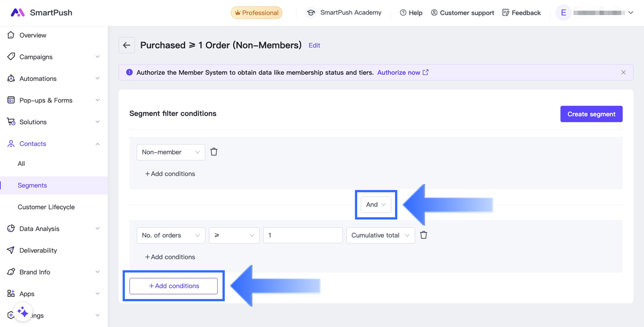Open the Non-member dropdown
The height and width of the screenshot is (327, 644).
(171, 152)
